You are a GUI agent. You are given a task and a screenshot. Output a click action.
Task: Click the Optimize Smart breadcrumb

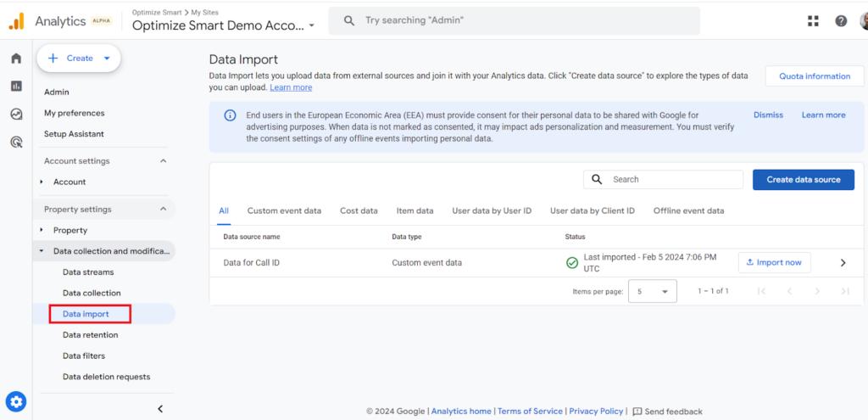click(157, 12)
